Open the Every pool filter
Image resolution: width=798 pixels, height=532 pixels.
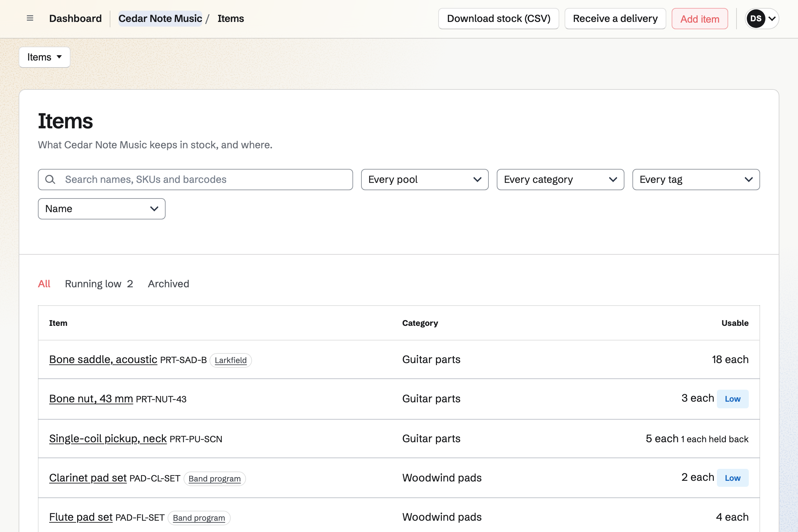(x=425, y=180)
